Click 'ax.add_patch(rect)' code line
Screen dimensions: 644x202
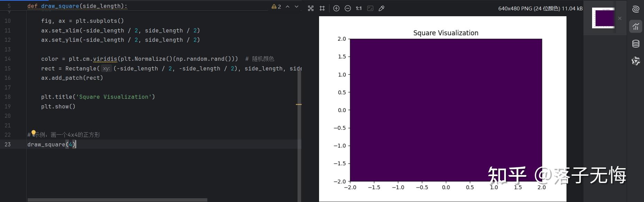[x=72, y=78]
